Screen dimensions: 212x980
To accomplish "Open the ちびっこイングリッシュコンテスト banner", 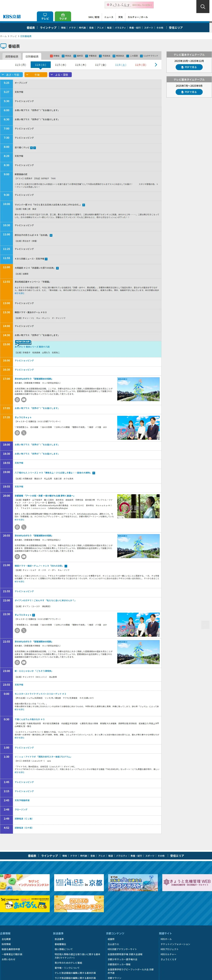I will point(25,883).
